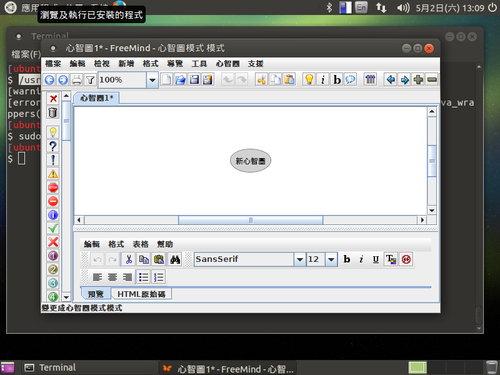The height and width of the screenshot is (375, 500).
Task: Add priority 2 icon to node
Action: click(x=53, y=269)
